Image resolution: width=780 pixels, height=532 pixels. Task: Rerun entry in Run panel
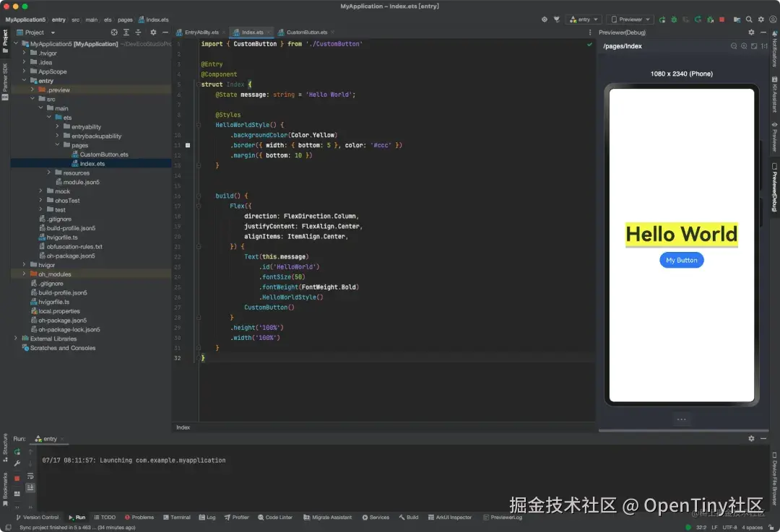[17, 452]
